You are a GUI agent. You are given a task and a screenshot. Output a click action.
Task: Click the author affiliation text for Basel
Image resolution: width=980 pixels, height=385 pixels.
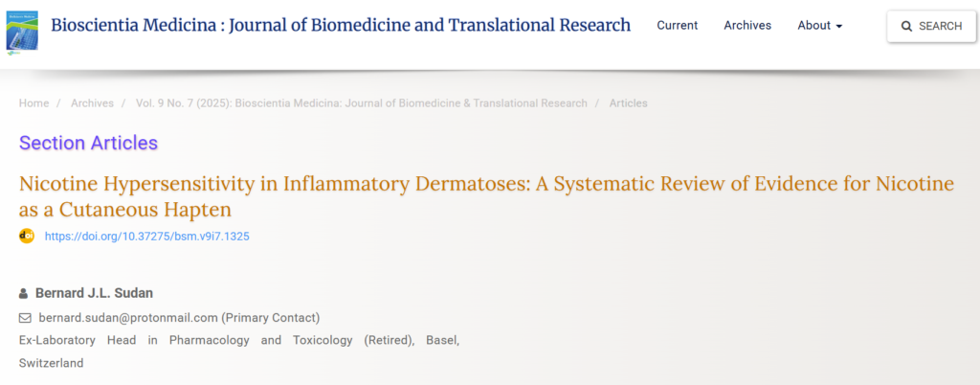(238, 341)
